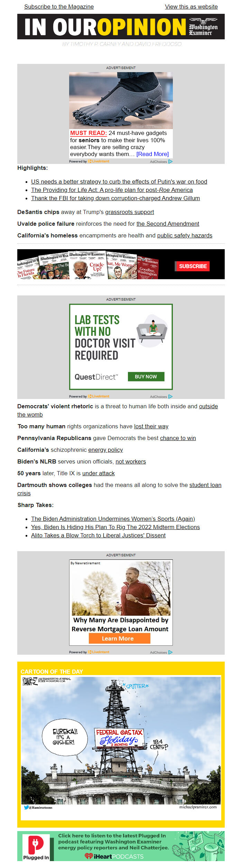Viewport: 242px width, 868px height.
Task: Click the iHeart Podcasts logo
Action: (114, 856)
